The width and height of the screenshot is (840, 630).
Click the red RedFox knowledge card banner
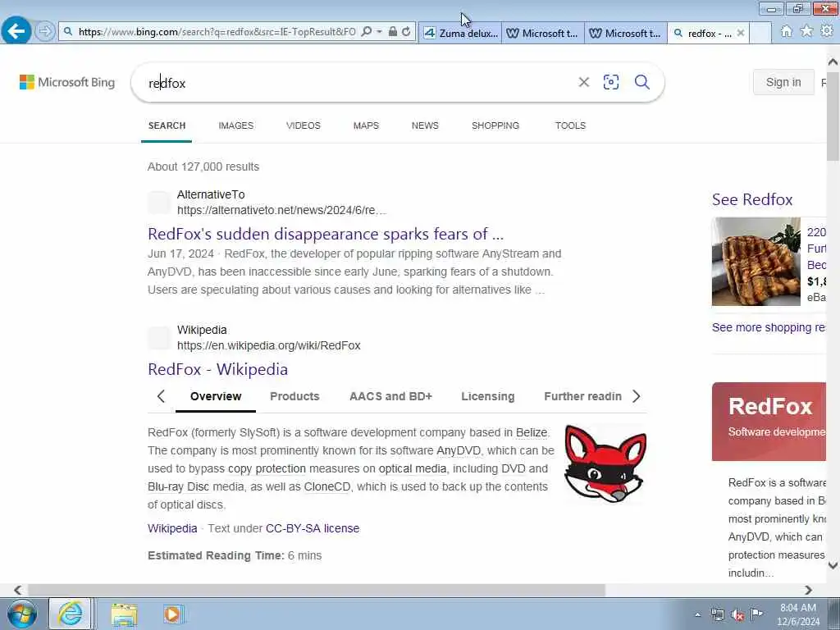point(769,422)
